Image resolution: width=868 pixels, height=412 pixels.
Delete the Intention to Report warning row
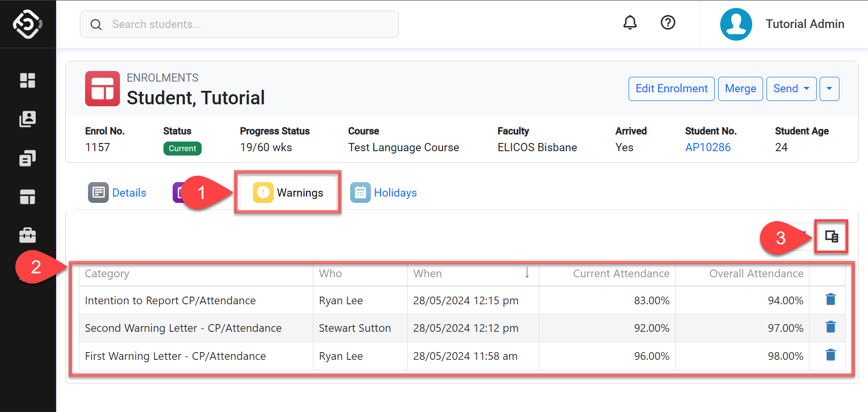(x=830, y=300)
